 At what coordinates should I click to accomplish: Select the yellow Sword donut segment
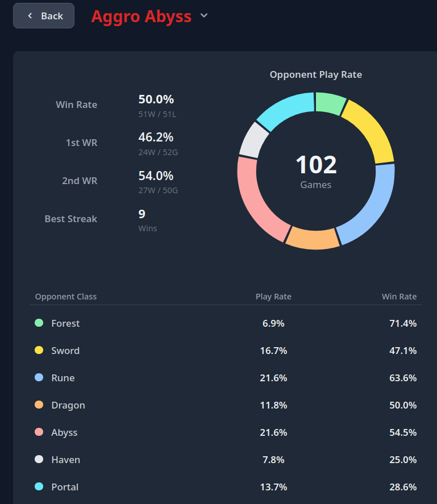pos(373,130)
